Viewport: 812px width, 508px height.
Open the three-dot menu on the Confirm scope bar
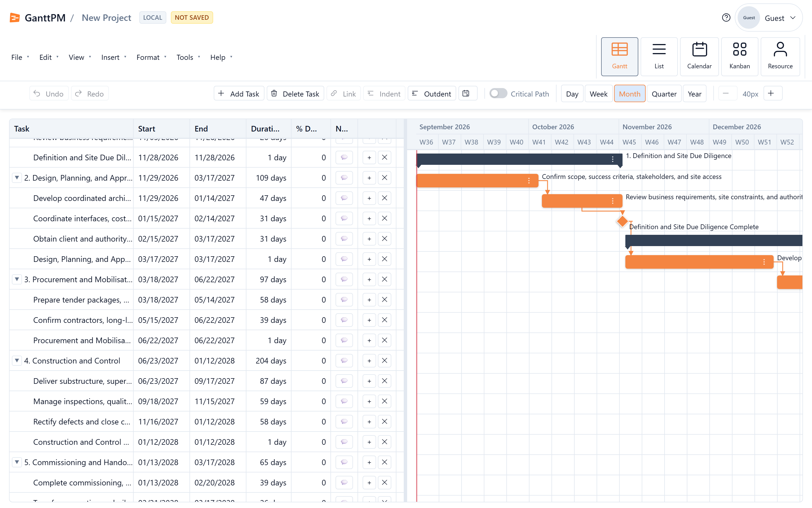click(x=529, y=181)
